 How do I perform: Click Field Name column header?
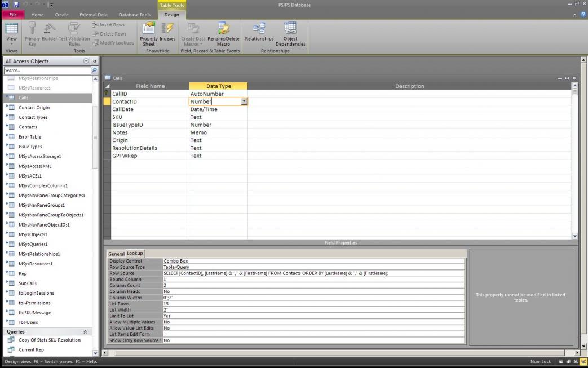[x=150, y=86]
